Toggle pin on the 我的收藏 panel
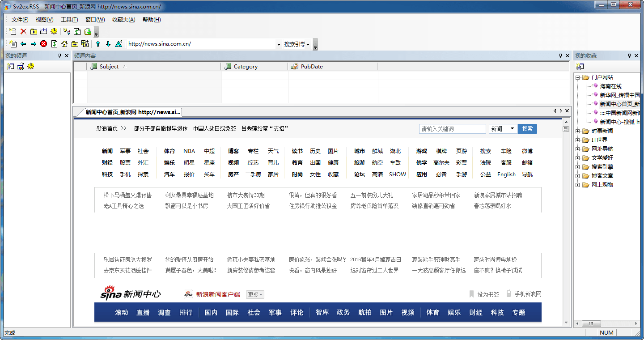Image resolution: width=644 pixels, height=340 pixels. click(629, 56)
